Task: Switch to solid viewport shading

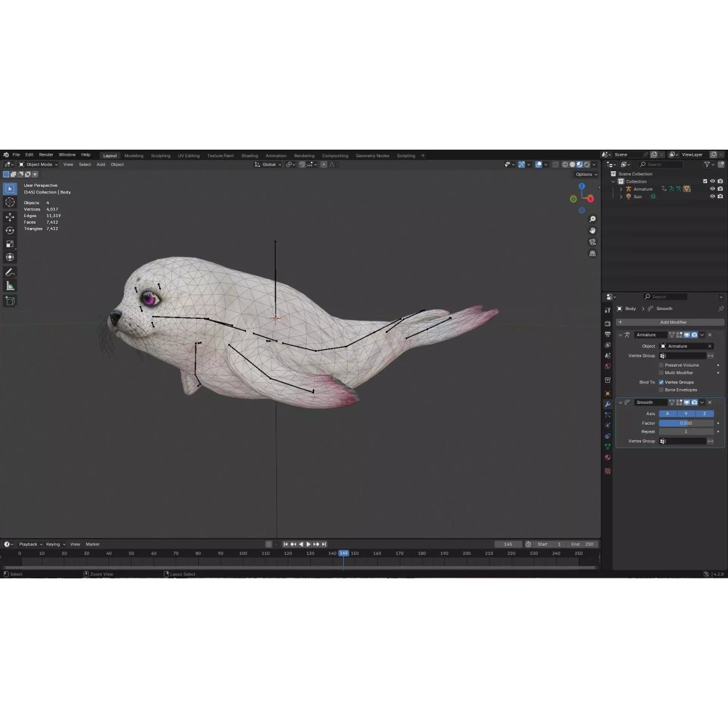Action: coord(572,164)
